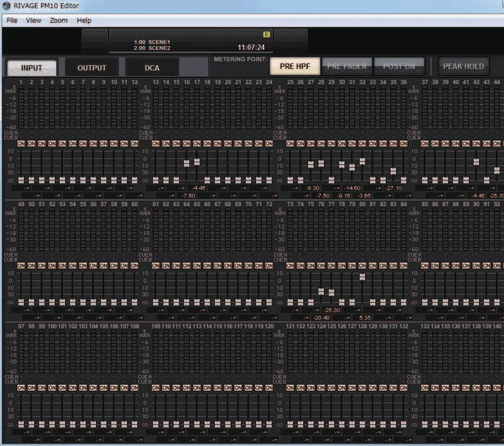Click the channel 108 fader knob at minimum

135,424
